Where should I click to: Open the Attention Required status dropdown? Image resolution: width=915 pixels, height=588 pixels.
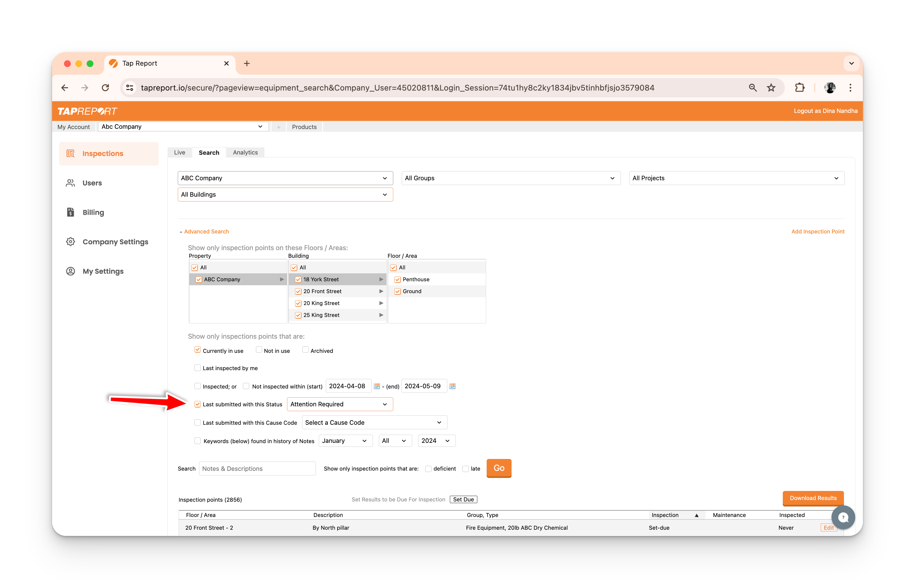(339, 404)
